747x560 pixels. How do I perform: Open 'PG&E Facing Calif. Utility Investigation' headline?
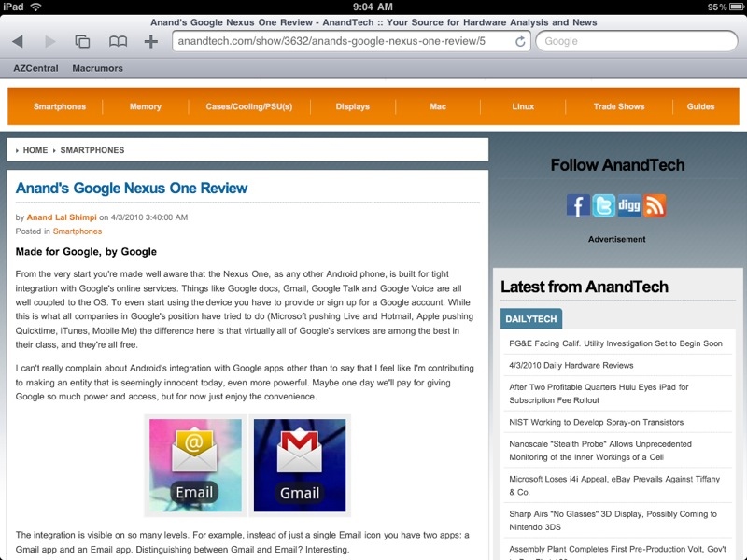click(x=615, y=343)
